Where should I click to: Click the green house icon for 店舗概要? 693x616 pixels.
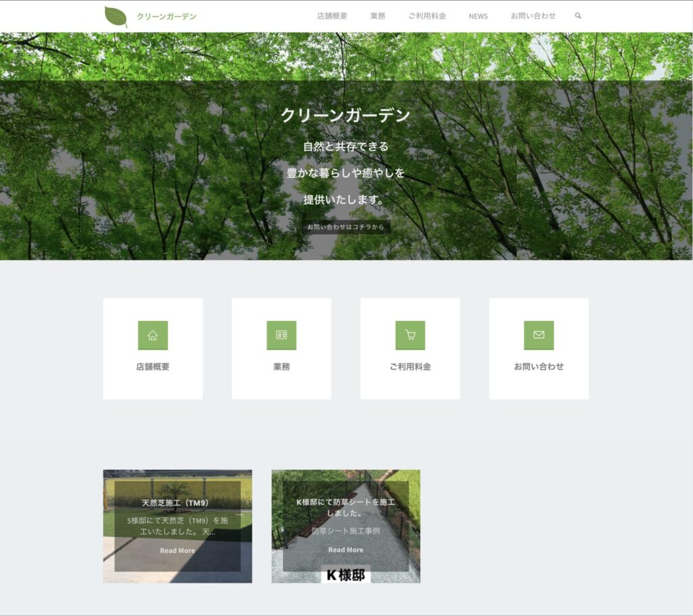[x=153, y=335]
